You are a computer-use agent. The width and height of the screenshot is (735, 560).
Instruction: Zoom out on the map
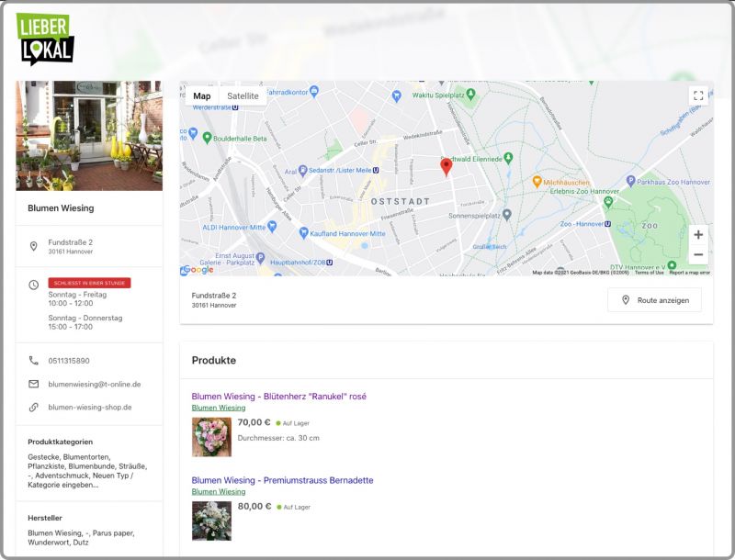(698, 254)
